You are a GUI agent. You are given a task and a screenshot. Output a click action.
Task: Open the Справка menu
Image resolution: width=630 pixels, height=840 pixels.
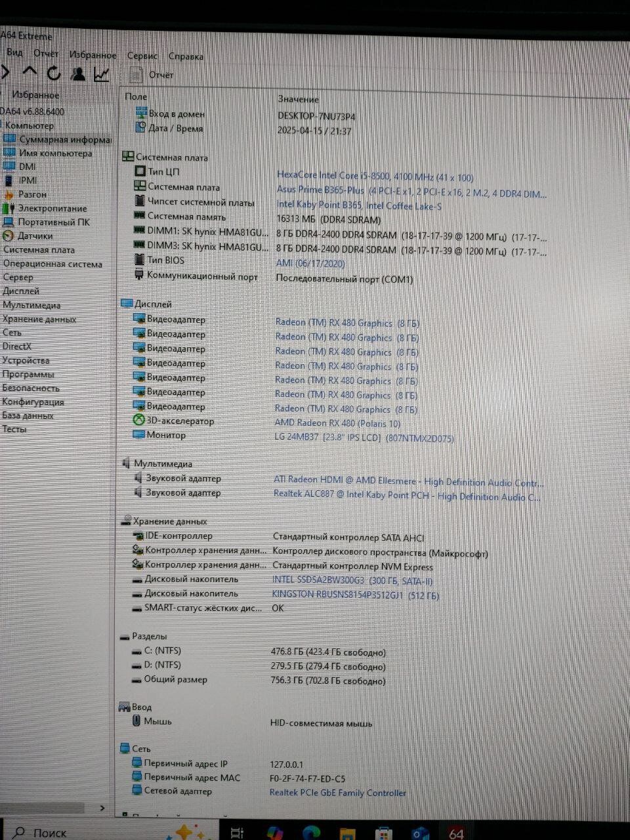click(186, 56)
